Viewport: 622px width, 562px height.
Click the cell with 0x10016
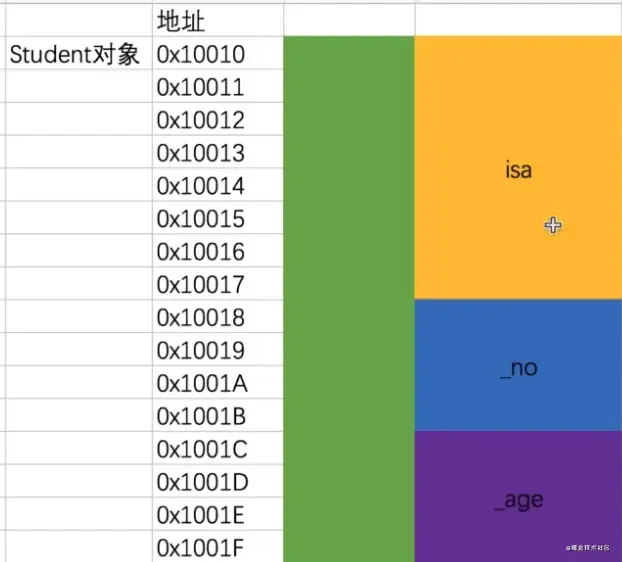[x=217, y=252]
